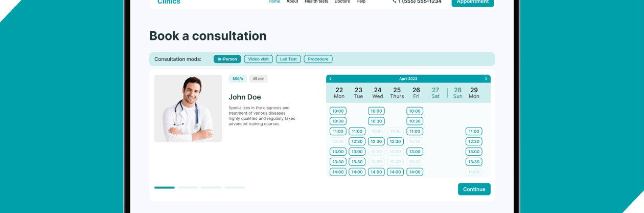This screenshot has width=644, height=213.
Task: Book the 12:30 slot on Thurs 25
Action: click(x=396, y=142)
